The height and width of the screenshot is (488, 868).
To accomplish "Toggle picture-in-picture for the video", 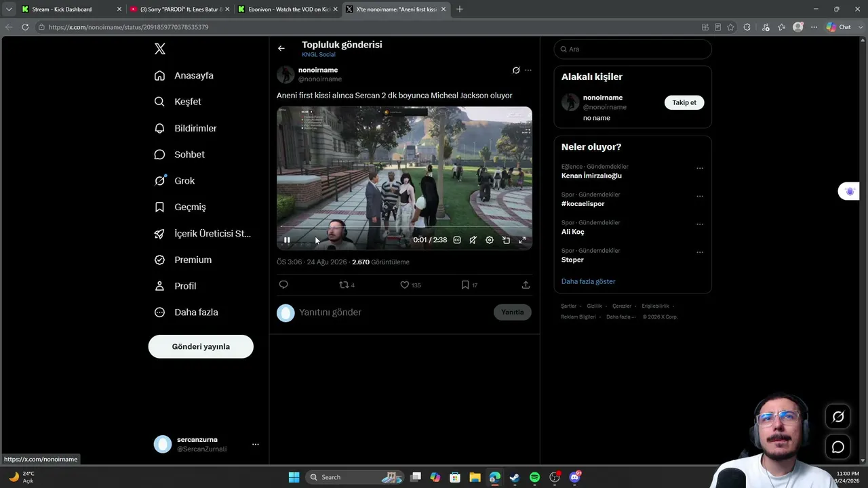I will 506,240.
